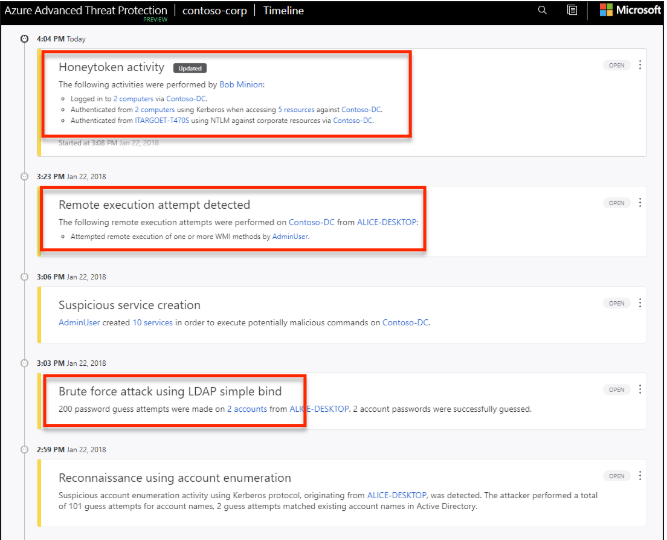Open the reports document icon in header
This screenshot has height=540, width=667.
coord(572,10)
